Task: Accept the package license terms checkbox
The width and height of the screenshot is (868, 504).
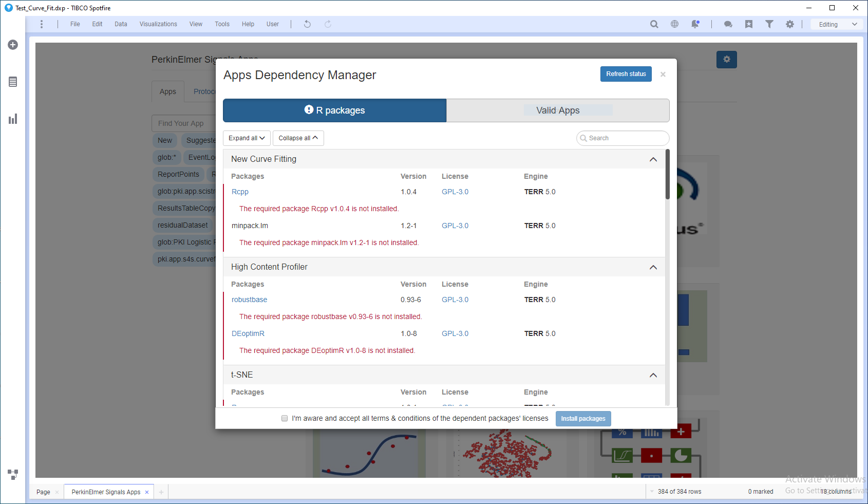Action: pos(285,418)
